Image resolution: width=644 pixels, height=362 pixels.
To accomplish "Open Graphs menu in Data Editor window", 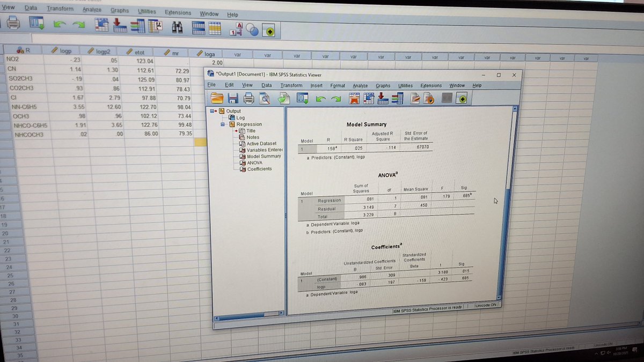I will (x=120, y=10).
